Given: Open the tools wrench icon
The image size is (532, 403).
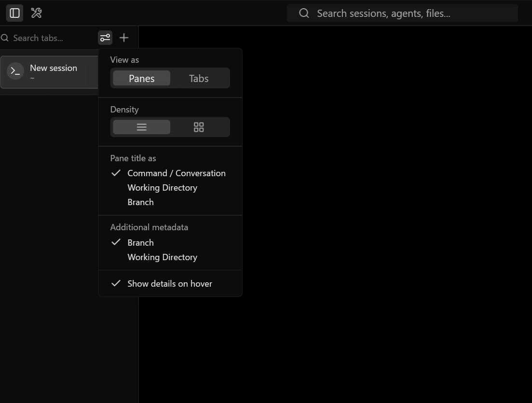Looking at the screenshot, I should pyautogui.click(x=36, y=13).
